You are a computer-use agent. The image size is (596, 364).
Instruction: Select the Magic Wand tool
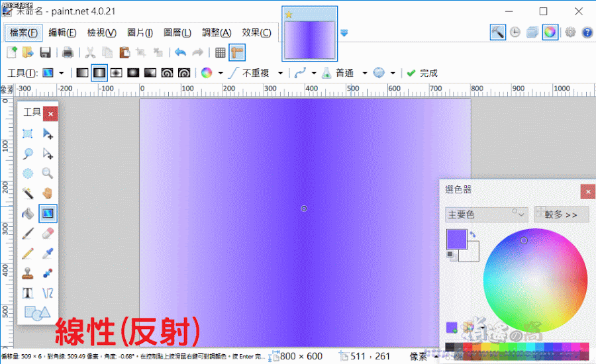27,193
